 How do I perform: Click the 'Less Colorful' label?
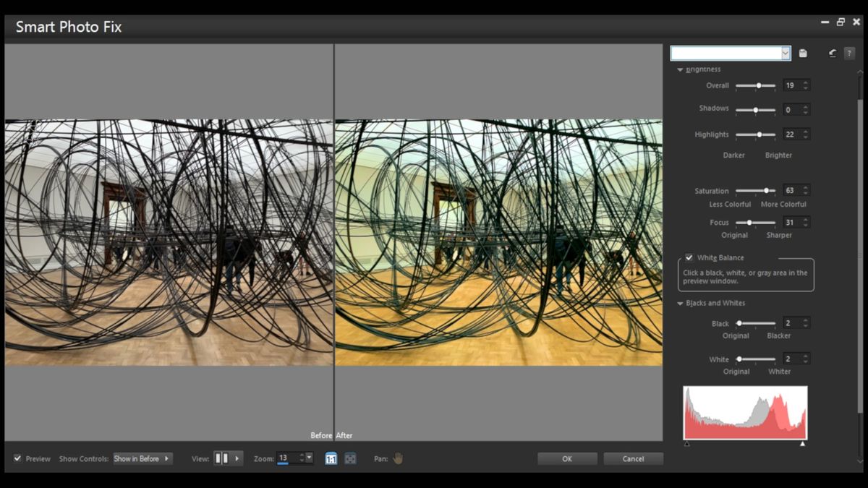(730, 205)
